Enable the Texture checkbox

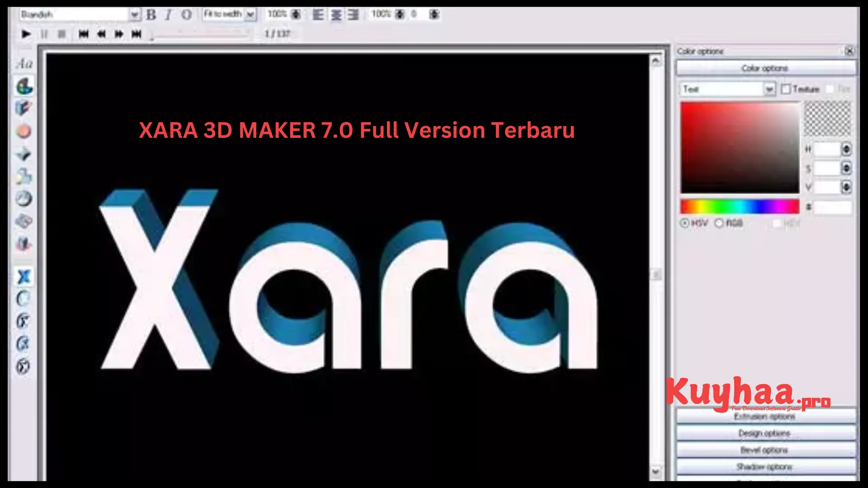point(786,89)
